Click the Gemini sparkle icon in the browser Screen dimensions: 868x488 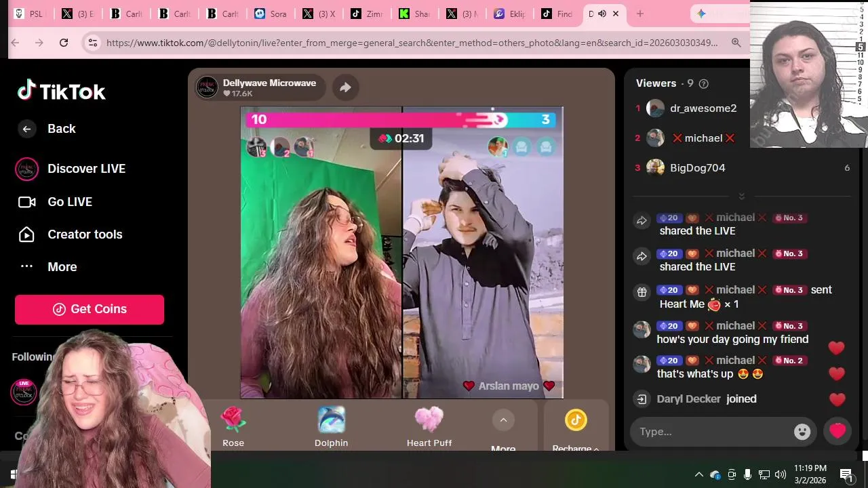[x=701, y=14]
